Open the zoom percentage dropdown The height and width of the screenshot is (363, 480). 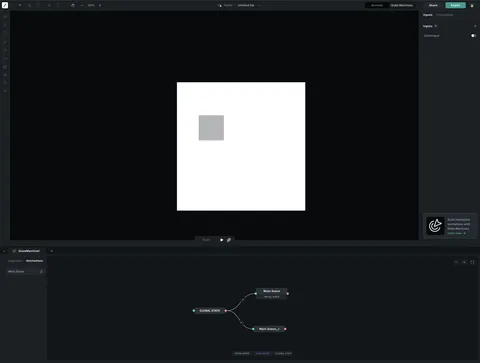pos(91,5)
